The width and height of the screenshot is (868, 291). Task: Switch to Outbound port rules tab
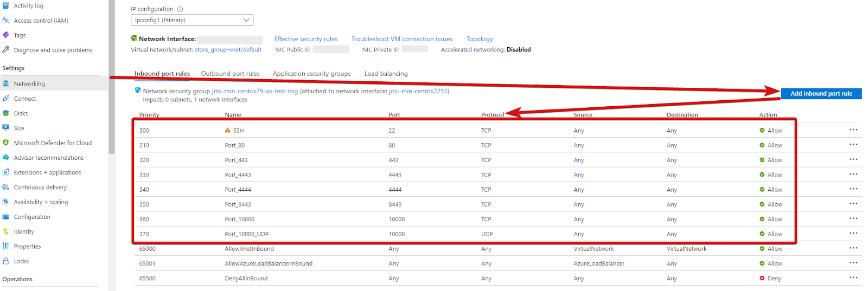coord(230,74)
